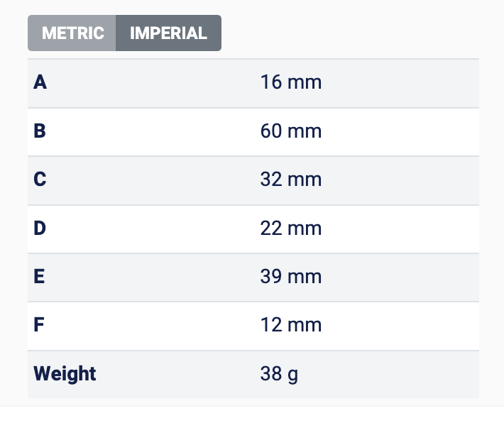Select the 39 mm value
The width and height of the screenshot is (504, 423).
click(x=290, y=277)
